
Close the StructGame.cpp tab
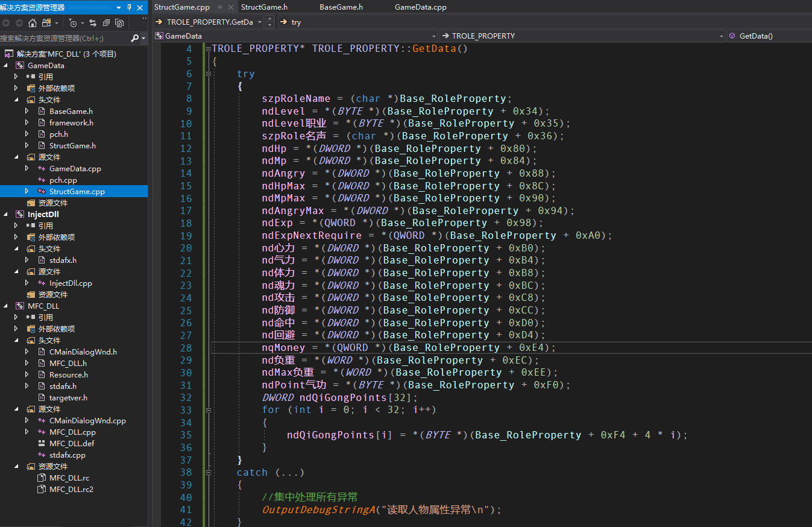231,7
